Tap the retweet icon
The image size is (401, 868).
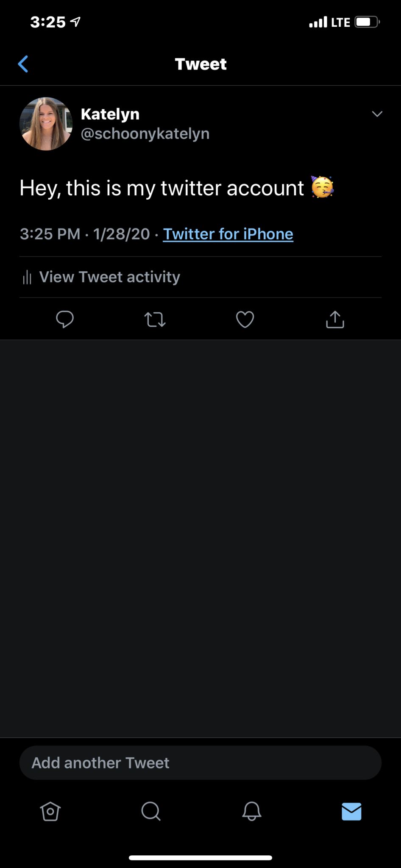pyautogui.click(x=155, y=320)
